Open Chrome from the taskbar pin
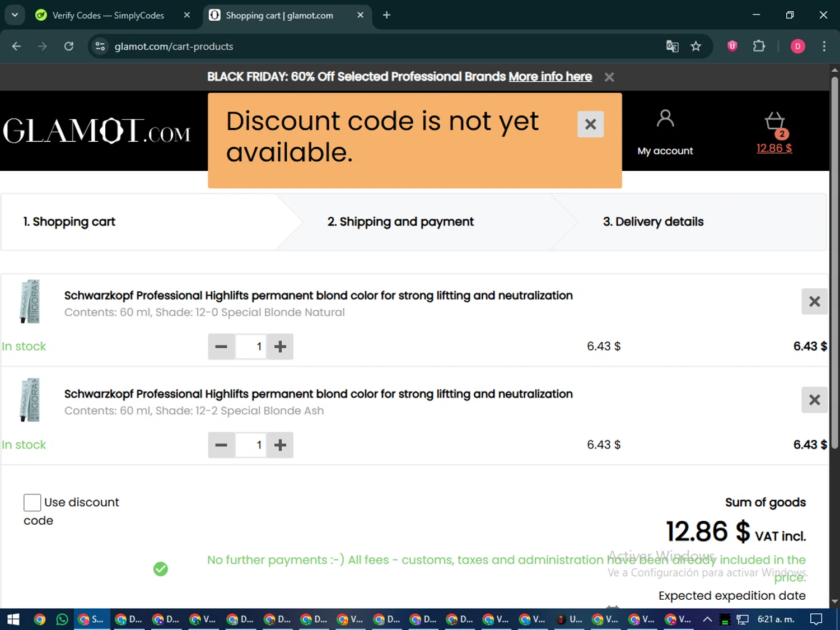 click(39, 619)
